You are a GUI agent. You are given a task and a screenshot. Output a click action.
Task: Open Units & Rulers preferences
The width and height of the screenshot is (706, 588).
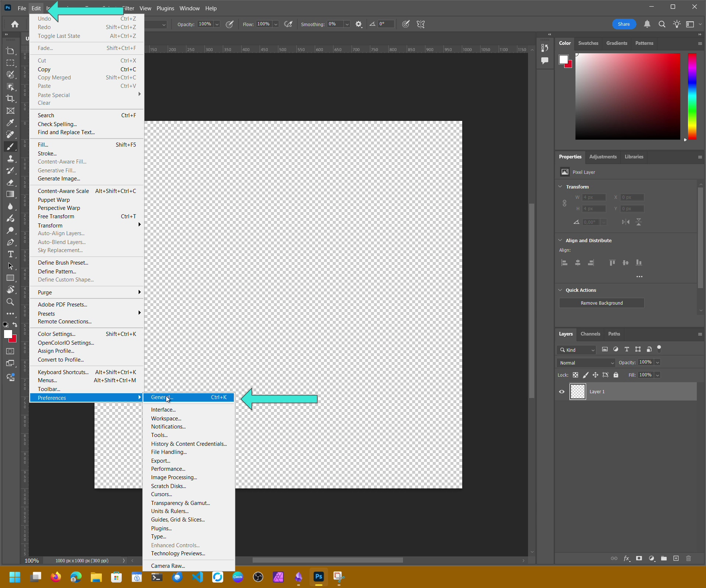189,511
